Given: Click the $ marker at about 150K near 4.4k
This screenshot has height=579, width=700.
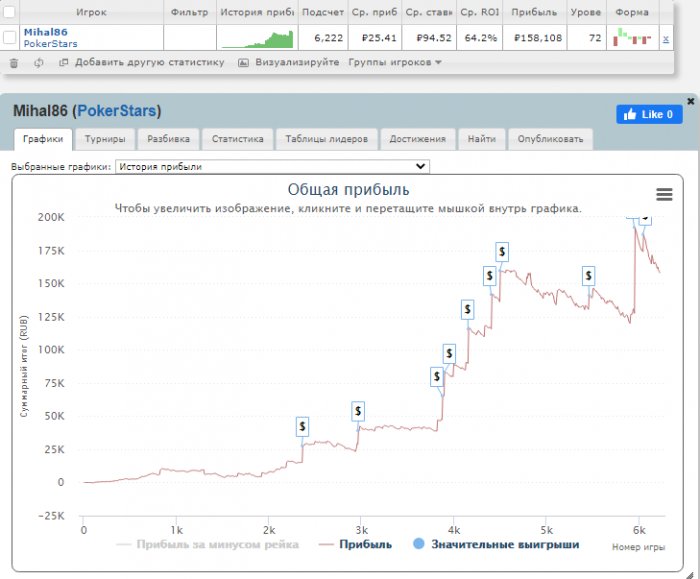Looking at the screenshot, I should pyautogui.click(x=490, y=276).
